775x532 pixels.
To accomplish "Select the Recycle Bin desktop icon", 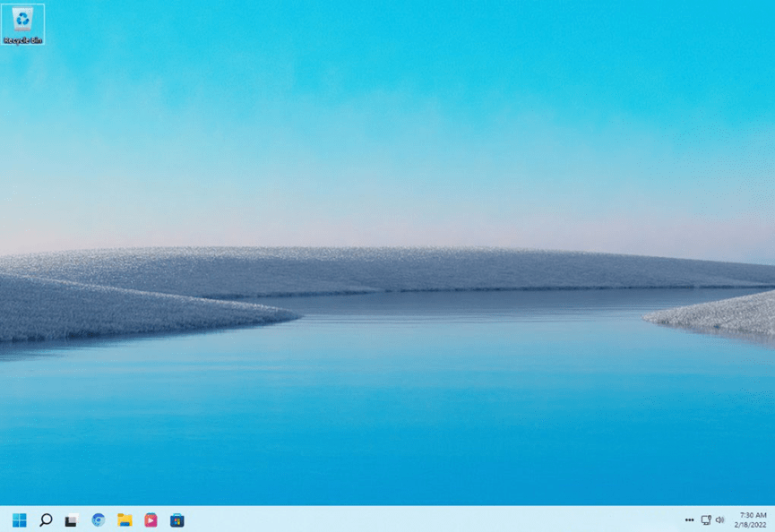I will click(x=22, y=25).
